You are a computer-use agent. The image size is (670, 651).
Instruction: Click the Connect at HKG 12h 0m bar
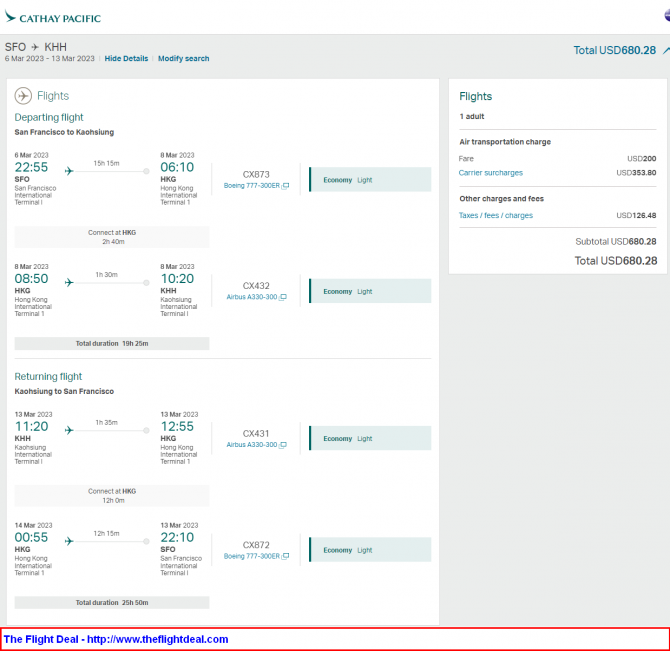pos(112,496)
